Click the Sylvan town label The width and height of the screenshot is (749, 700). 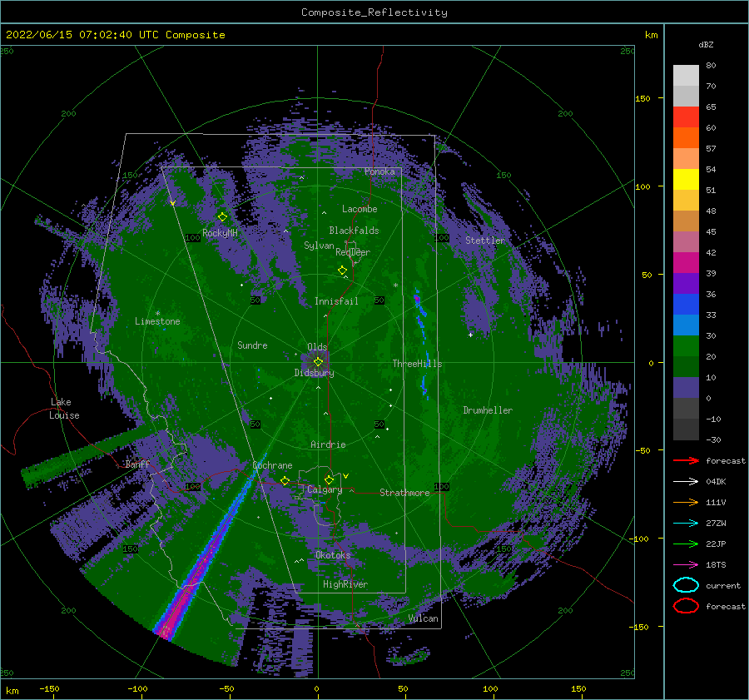pos(319,246)
